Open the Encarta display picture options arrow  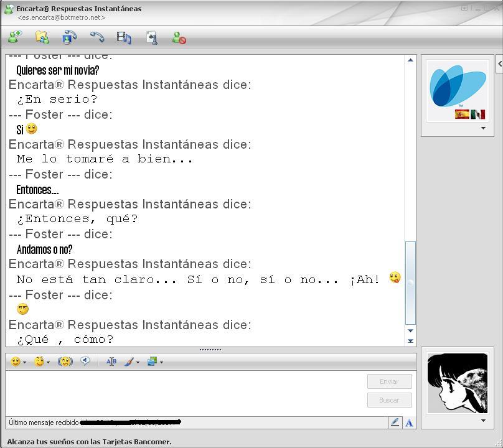pos(483,128)
